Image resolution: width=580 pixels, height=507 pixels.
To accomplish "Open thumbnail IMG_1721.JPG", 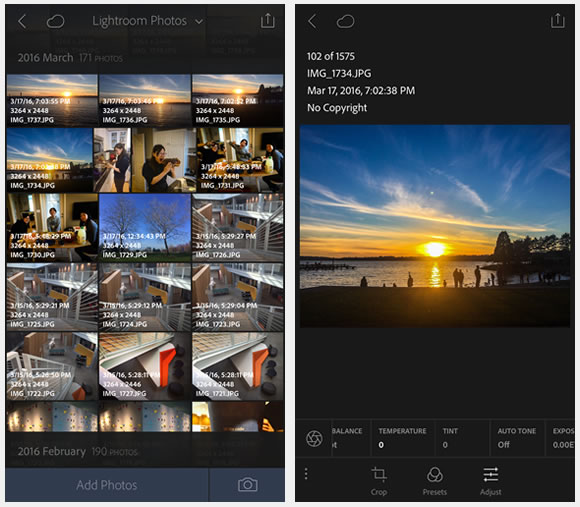I will [238, 366].
